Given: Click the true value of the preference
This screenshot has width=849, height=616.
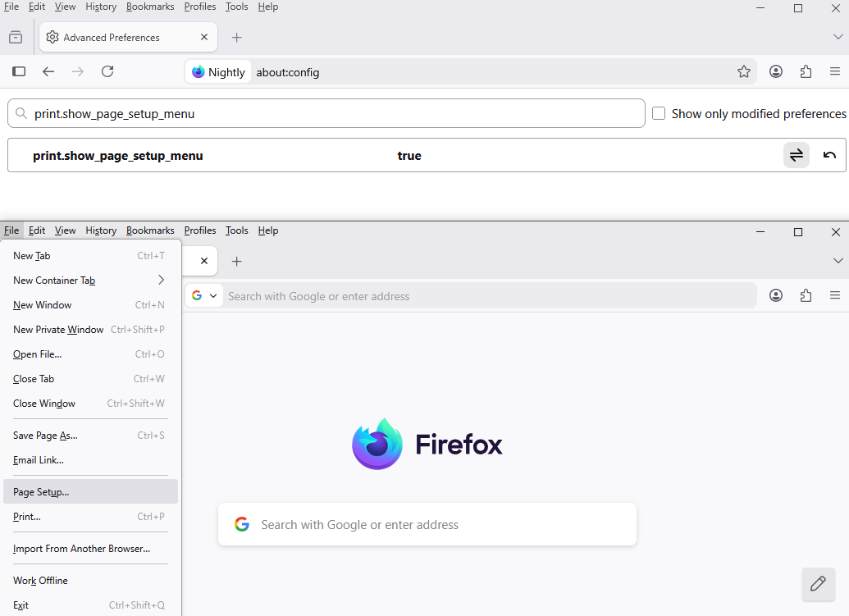Looking at the screenshot, I should [x=409, y=156].
